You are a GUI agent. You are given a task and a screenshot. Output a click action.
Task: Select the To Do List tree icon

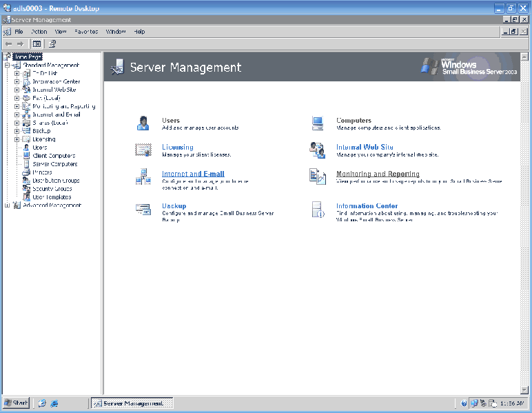(26, 73)
